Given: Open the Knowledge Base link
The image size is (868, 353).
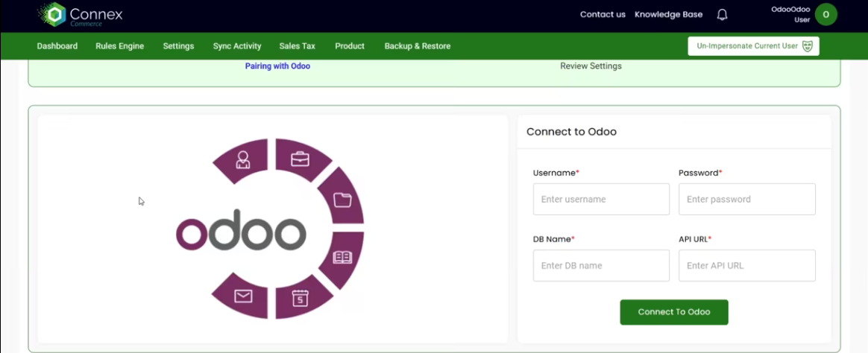Looking at the screenshot, I should (x=668, y=15).
